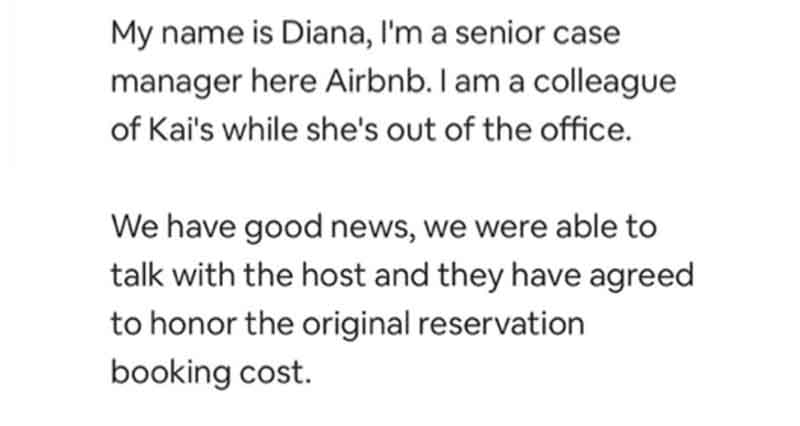
Task: Click the phrase "senior case" in the first line
Action: click(x=537, y=33)
